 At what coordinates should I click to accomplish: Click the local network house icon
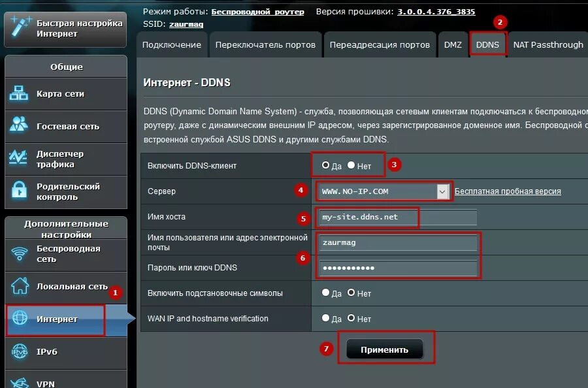point(20,286)
